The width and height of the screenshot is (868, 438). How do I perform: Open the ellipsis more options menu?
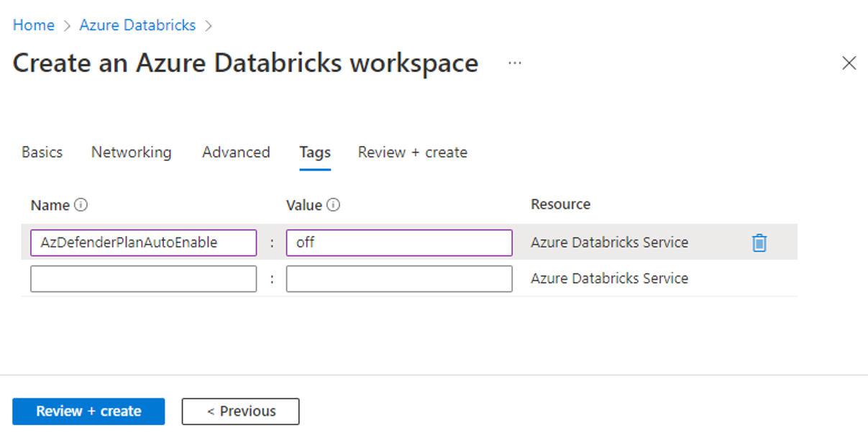[514, 63]
